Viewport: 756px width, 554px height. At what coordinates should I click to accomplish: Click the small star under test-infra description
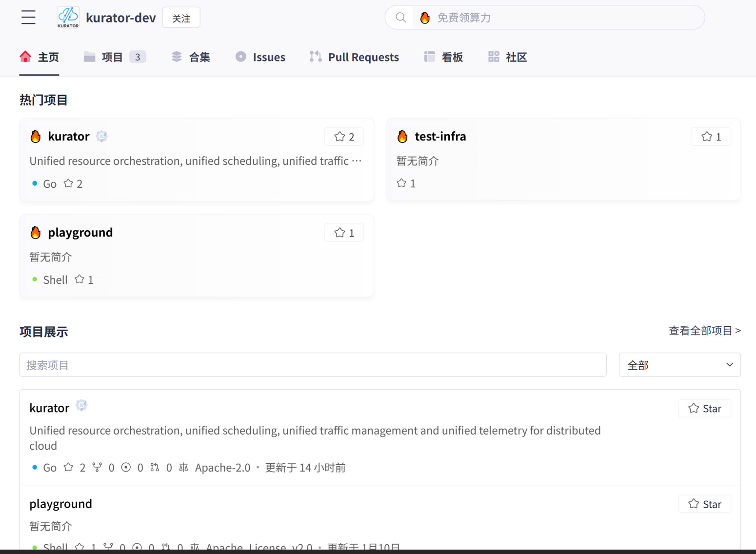[x=401, y=183]
